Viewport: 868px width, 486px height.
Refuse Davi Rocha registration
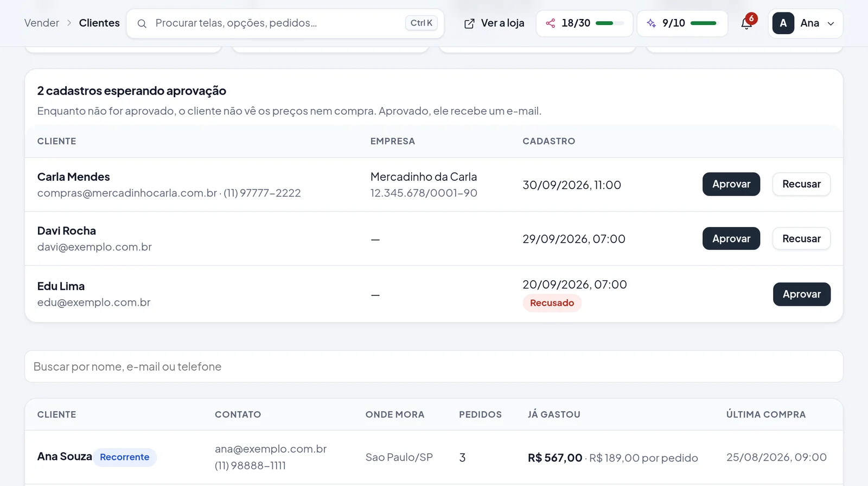coord(801,238)
